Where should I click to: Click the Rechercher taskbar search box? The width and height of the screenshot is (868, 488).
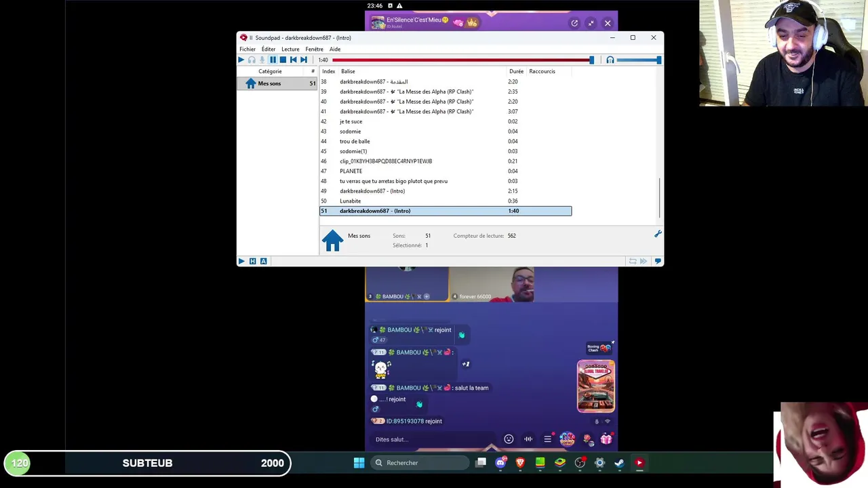pos(419,463)
